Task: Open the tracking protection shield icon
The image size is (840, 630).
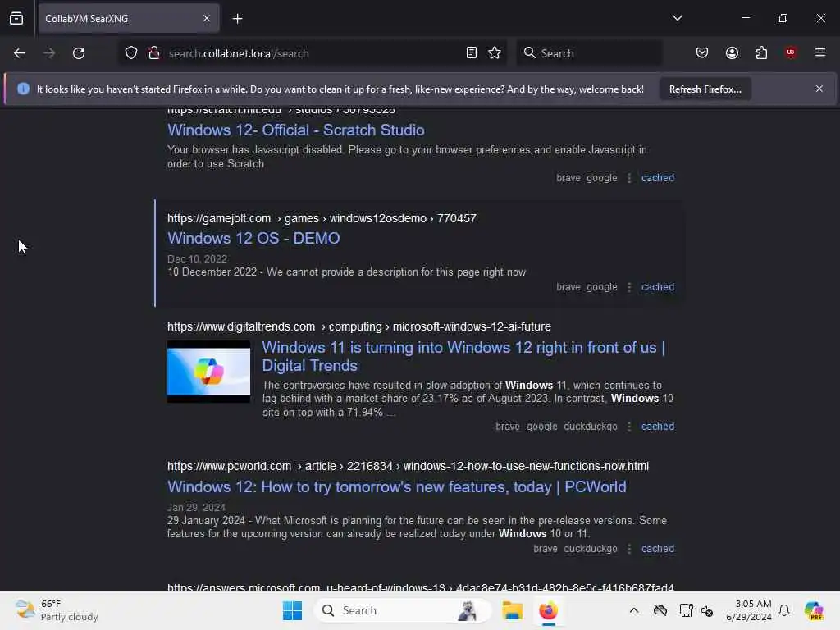Action: click(131, 53)
